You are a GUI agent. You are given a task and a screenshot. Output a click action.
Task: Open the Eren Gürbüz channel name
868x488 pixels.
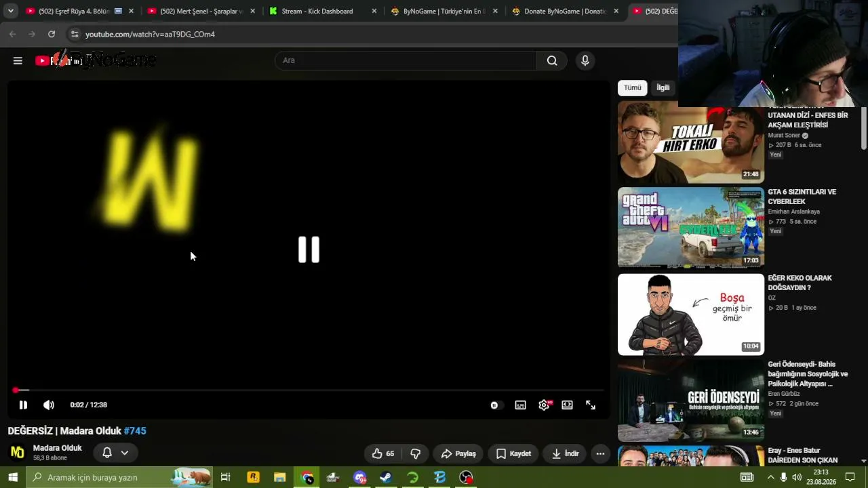point(784,394)
